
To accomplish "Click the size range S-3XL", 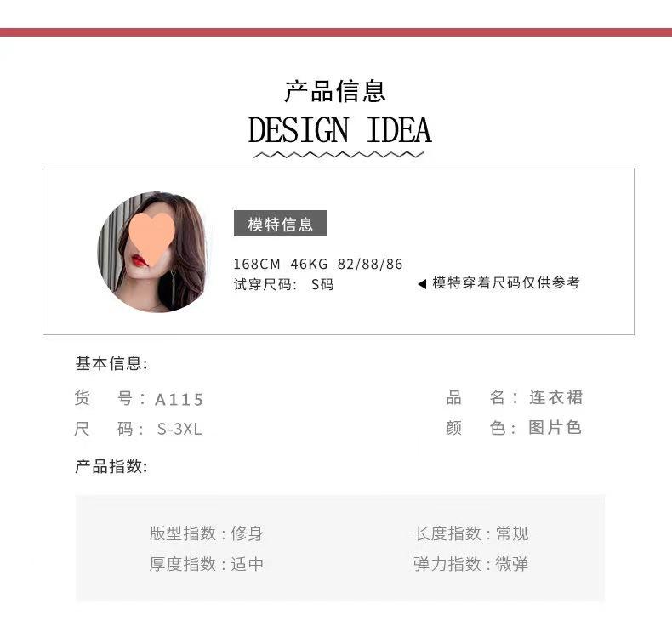I will point(179,429).
